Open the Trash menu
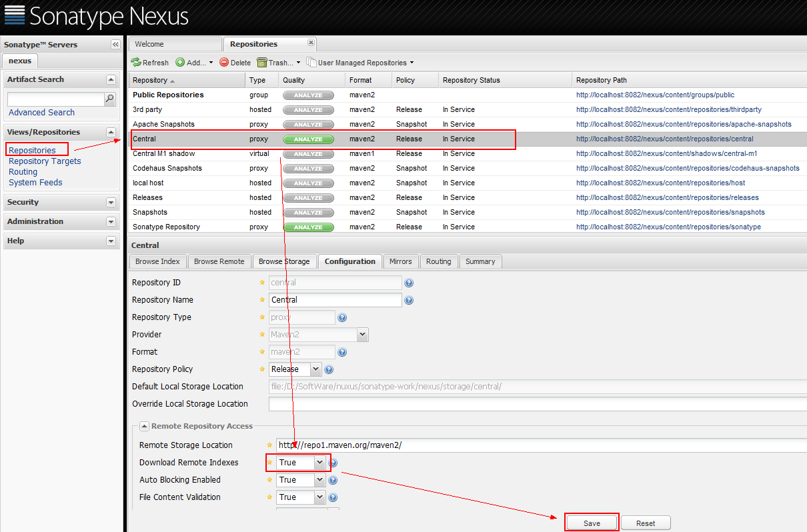The width and height of the screenshot is (807, 532). [x=279, y=63]
